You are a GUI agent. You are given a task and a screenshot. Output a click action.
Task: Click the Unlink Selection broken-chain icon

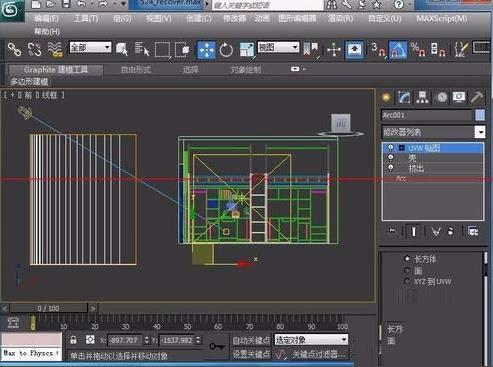pyautogui.click(x=34, y=49)
